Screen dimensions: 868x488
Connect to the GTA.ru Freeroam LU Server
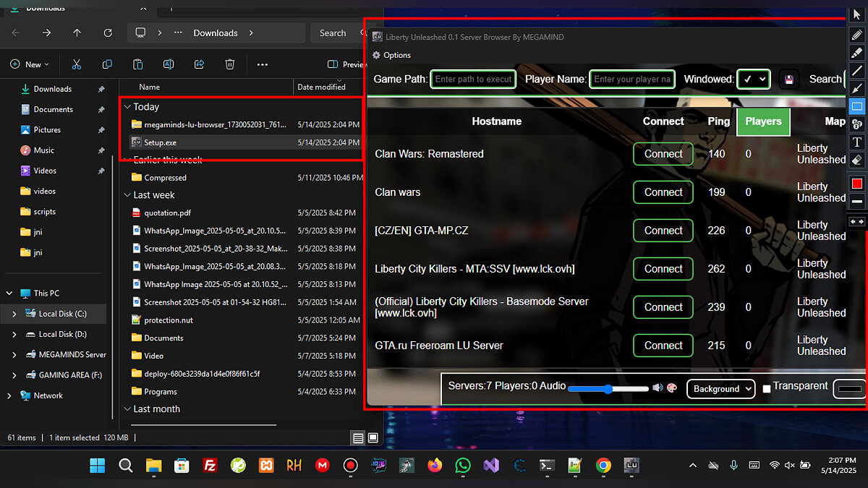point(663,346)
